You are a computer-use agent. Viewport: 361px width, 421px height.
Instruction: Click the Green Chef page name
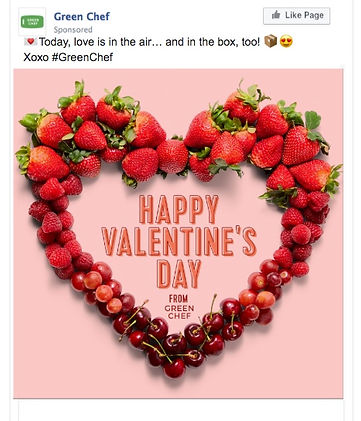coord(82,16)
